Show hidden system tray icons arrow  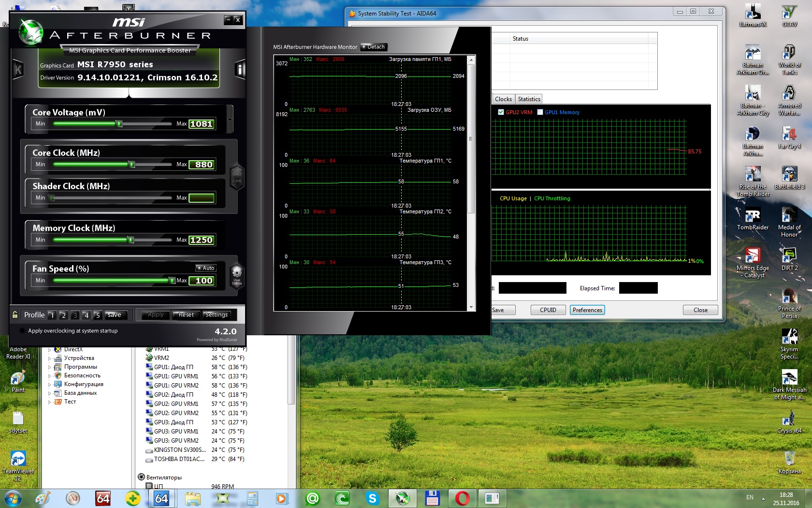(763, 498)
